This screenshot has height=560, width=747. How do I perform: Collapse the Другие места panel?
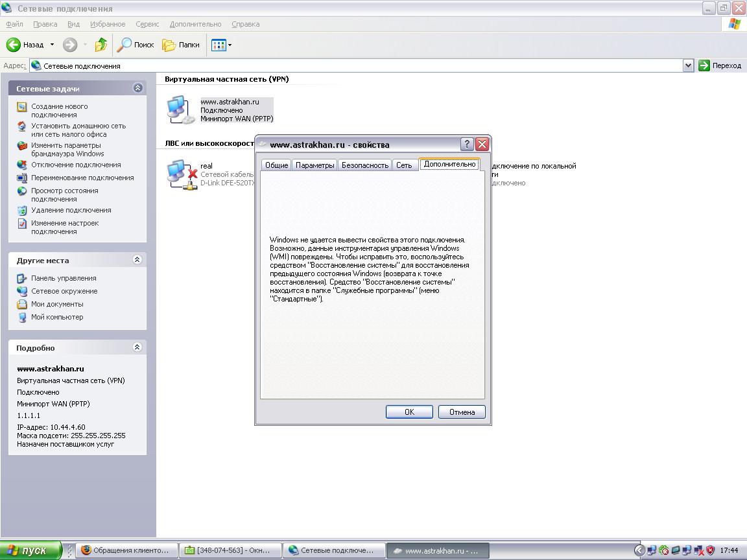(x=137, y=260)
